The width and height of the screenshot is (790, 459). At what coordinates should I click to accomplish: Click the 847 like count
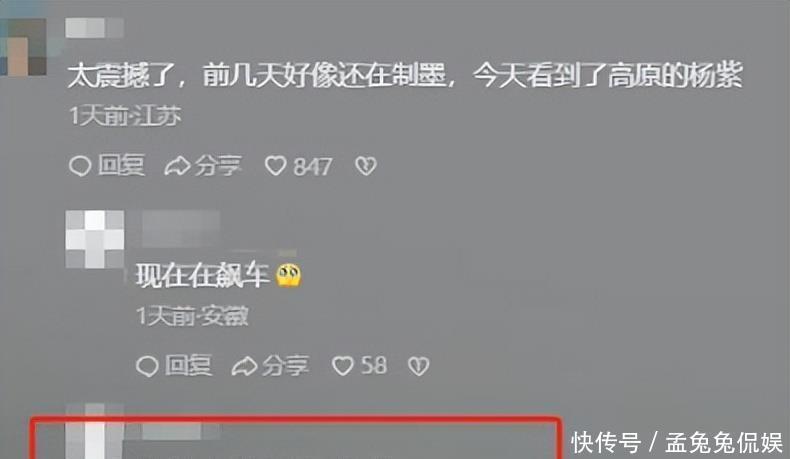click(x=312, y=166)
